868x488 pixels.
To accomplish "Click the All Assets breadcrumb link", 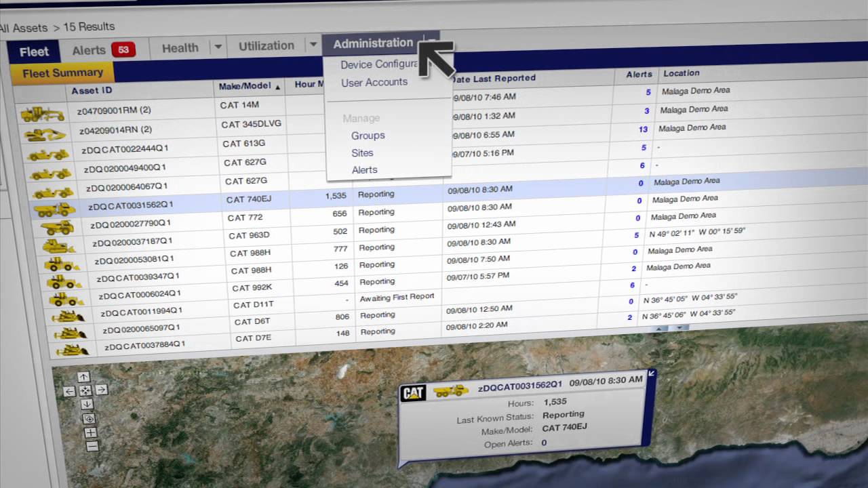I will tap(24, 28).
